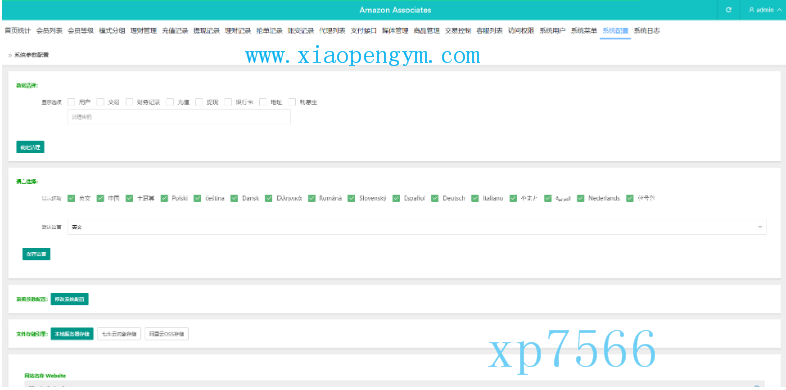Viewport: 786px width, 390px height.
Task: Select the 阿里云OSS存储 storage option
Action: click(x=166, y=334)
